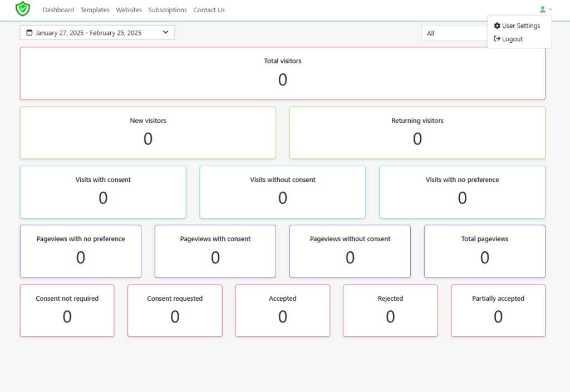Viewport: 570px width, 392px height.
Task: Open the user account avatar menu
Action: 546,9
